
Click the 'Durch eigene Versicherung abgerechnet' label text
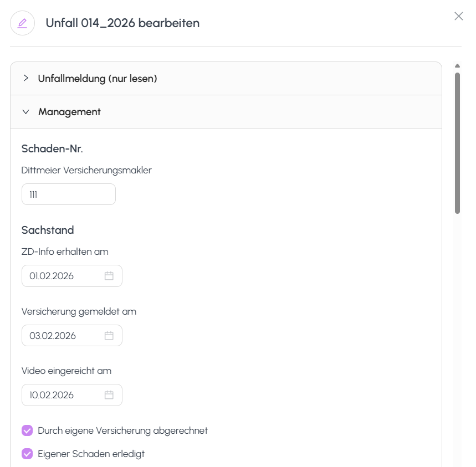pos(122,430)
